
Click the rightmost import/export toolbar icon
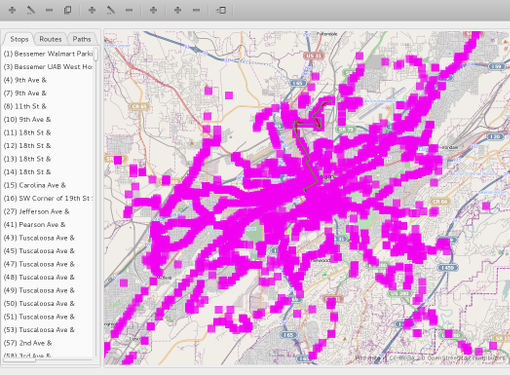221,10
